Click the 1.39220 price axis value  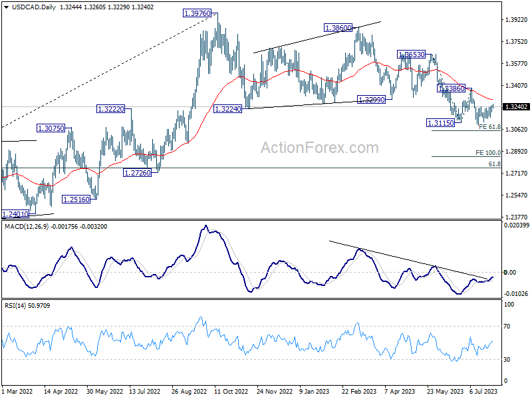[517, 20]
